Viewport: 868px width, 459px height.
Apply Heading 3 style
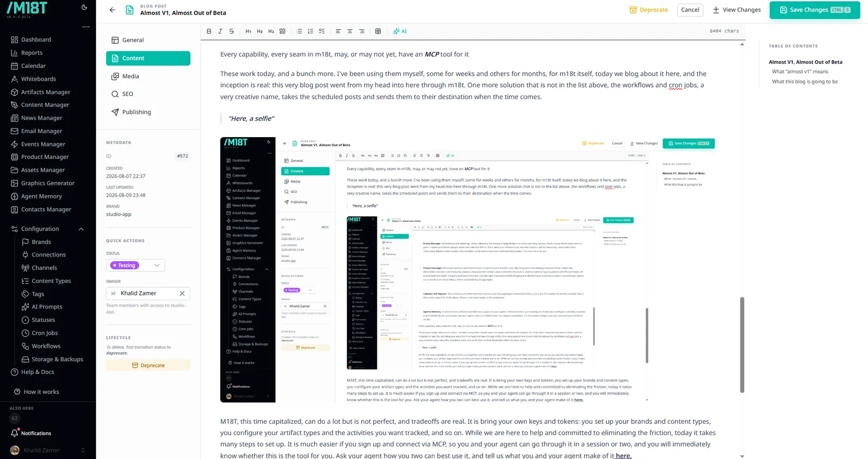point(271,31)
